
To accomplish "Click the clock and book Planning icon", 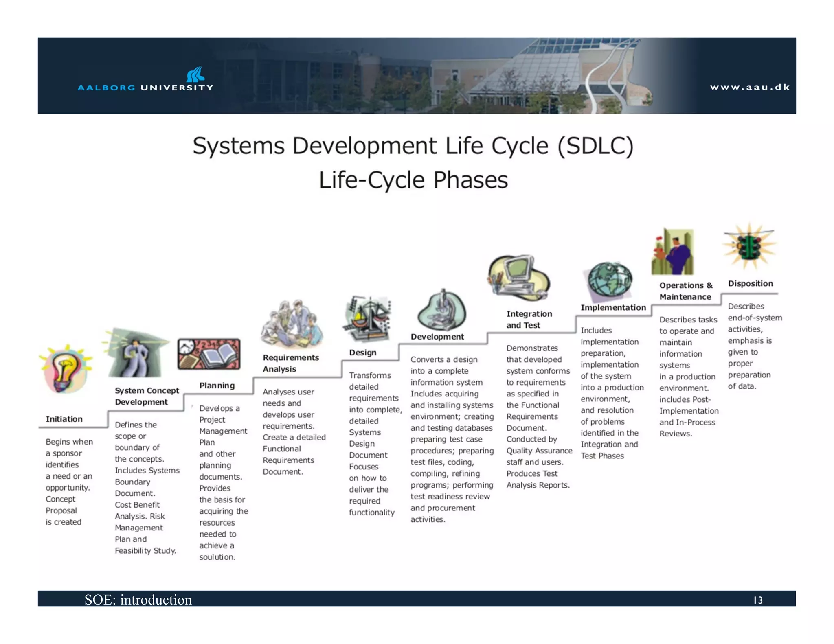I will point(209,354).
